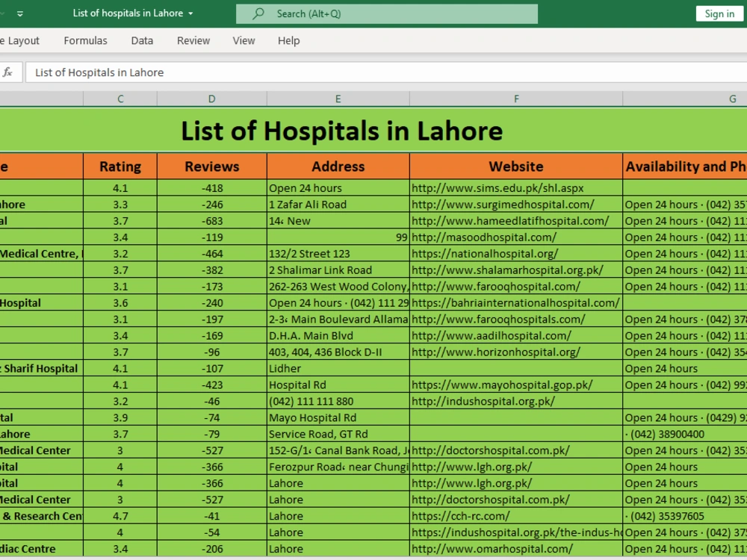
Task: Select column E header
Action: tap(338, 99)
